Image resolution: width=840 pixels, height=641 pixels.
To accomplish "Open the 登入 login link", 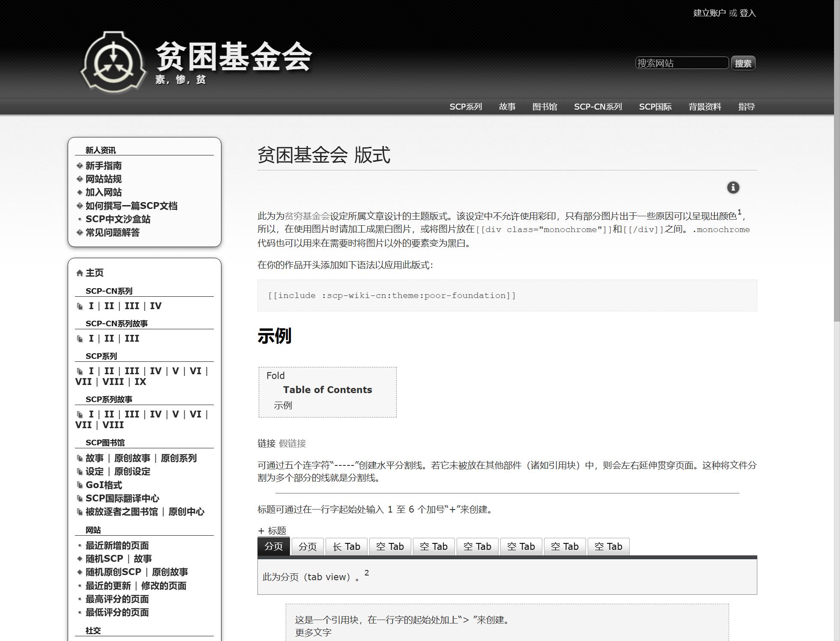I will [x=747, y=13].
